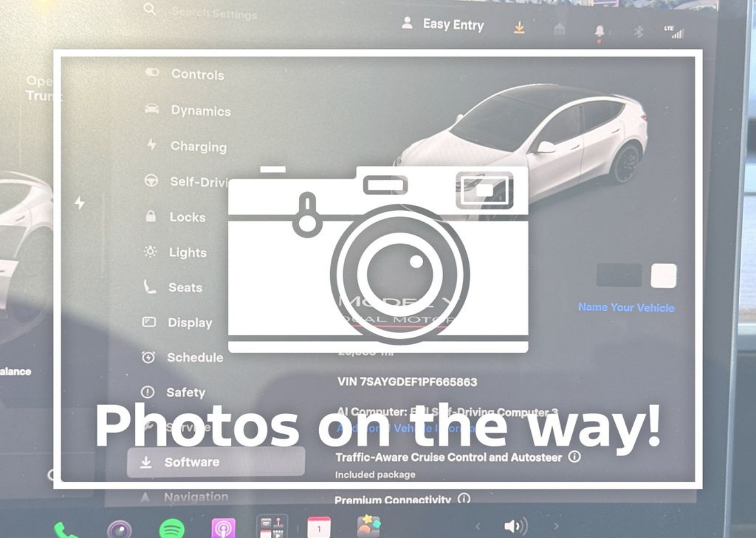Image resolution: width=756 pixels, height=538 pixels.
Task: Open the notifications bell
Action: pos(599,32)
